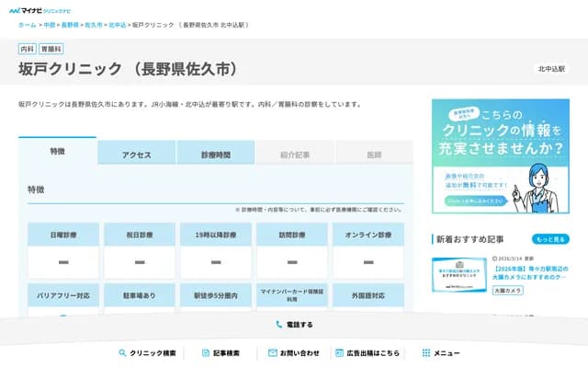Open the 医師 tab
The width and height of the screenshot is (588, 368).
point(374,155)
